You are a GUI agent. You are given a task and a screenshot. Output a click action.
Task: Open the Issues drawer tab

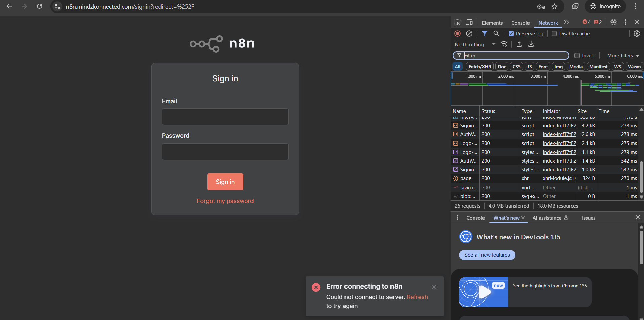(589, 218)
